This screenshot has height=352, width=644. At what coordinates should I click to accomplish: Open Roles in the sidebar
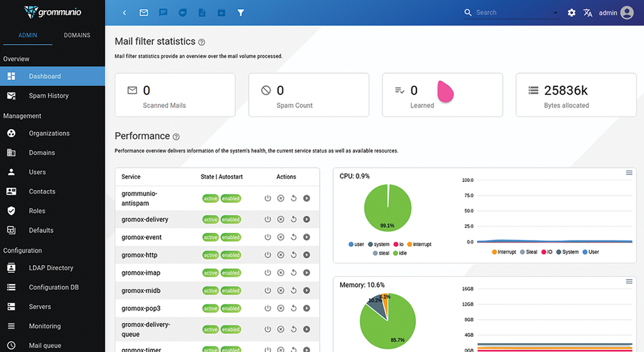pyautogui.click(x=53, y=211)
